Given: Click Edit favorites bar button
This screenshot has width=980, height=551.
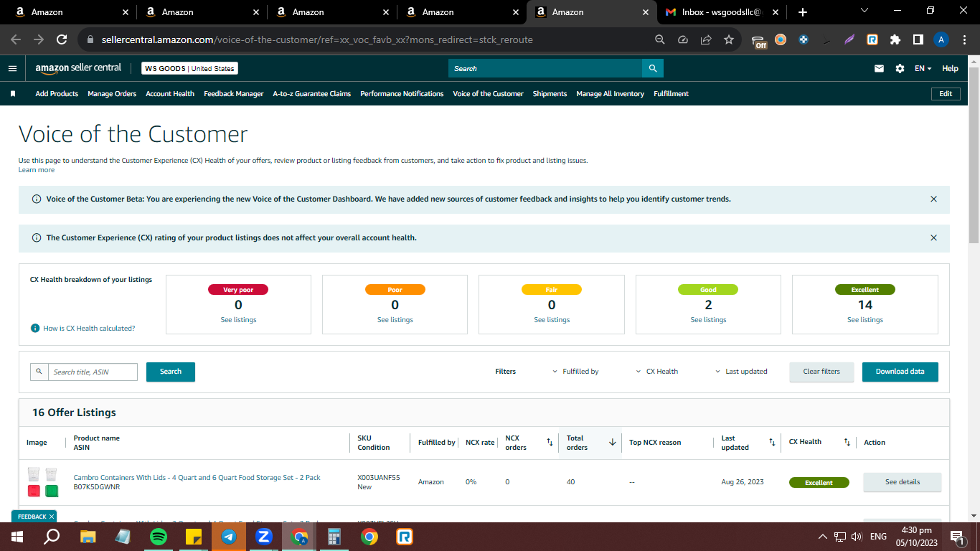Looking at the screenshot, I should click(x=946, y=94).
